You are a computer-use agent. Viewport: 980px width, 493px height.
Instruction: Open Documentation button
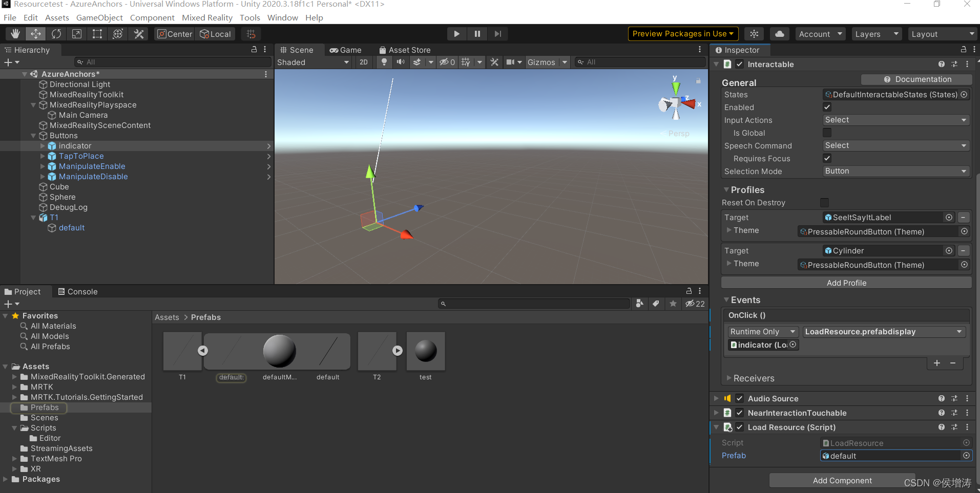[917, 79]
